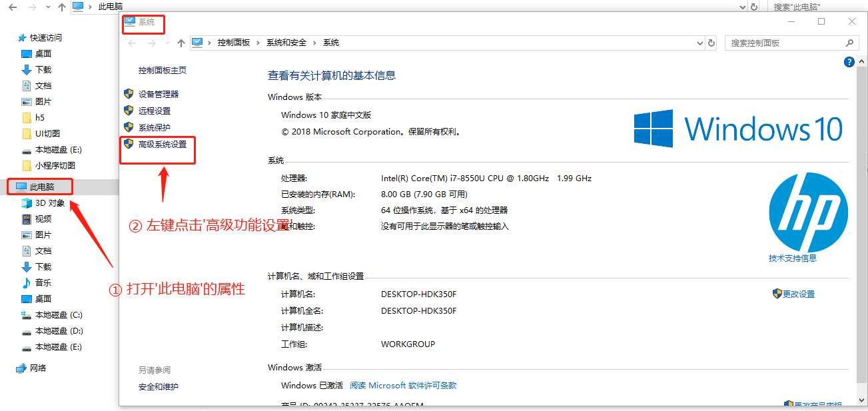
Task: Open the File Explorer address bar history dropdown
Action: point(742,7)
